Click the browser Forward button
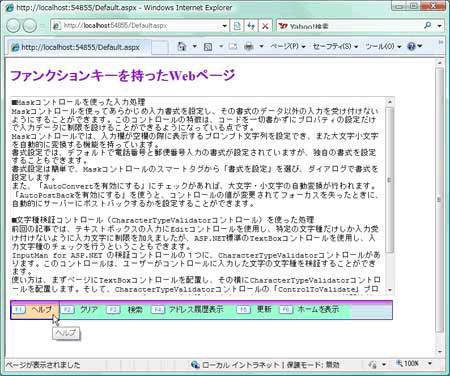The height and width of the screenshot is (376, 450). [30, 26]
